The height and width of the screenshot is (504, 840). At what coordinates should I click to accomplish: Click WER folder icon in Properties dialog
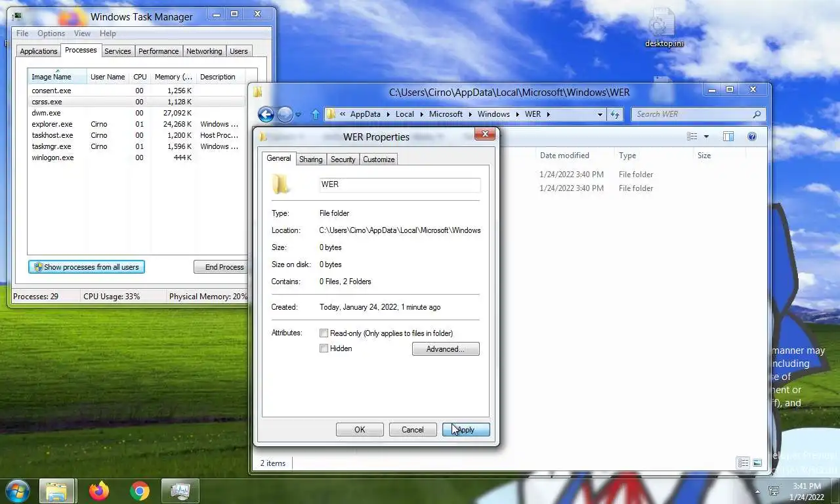coord(282,184)
